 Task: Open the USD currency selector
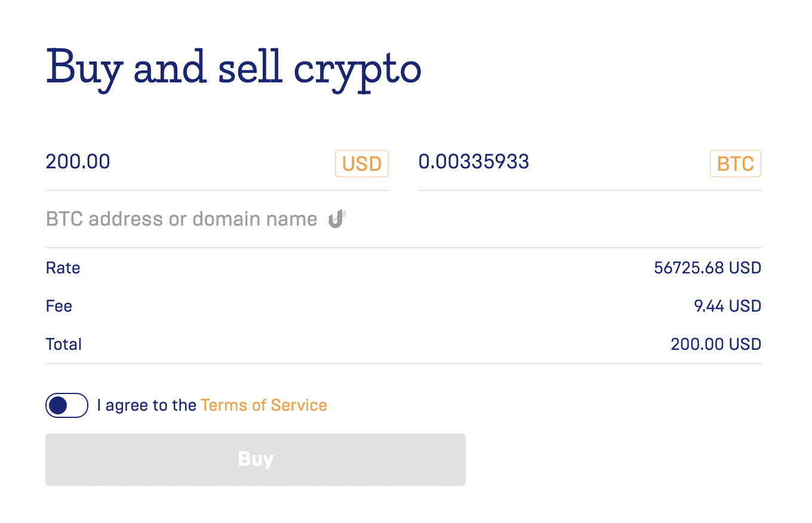coord(362,164)
